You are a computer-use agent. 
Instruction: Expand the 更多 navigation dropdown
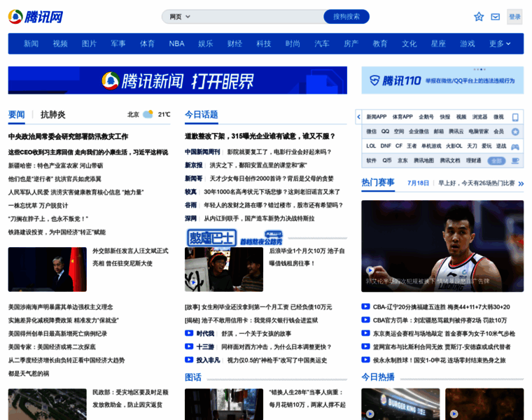click(x=499, y=43)
